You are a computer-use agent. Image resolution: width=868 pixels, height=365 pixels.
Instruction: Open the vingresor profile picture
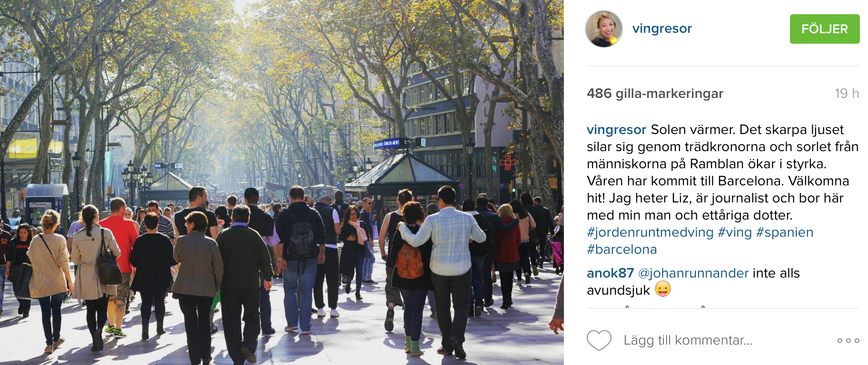(x=604, y=29)
